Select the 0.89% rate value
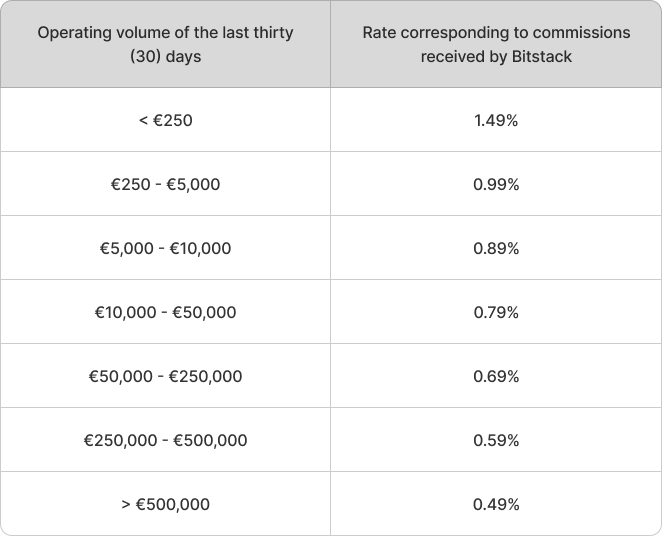This screenshot has width=662, height=536. pyautogui.click(x=496, y=248)
